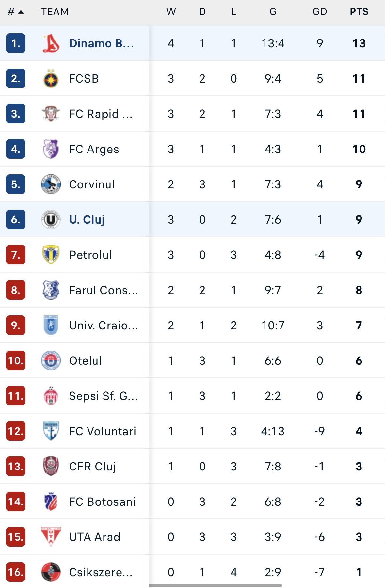Click the FCSB club crest
Image resolution: width=385 pixels, height=588 pixels.
click(x=51, y=79)
